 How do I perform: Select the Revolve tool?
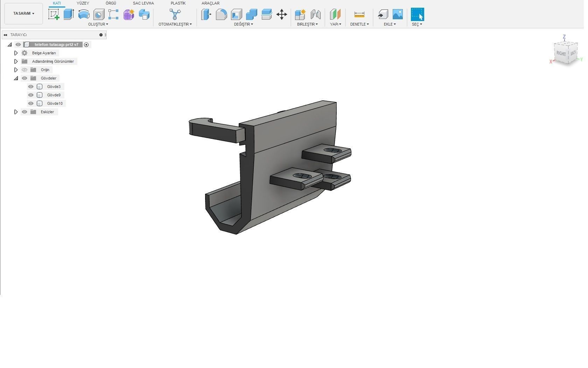pos(84,14)
